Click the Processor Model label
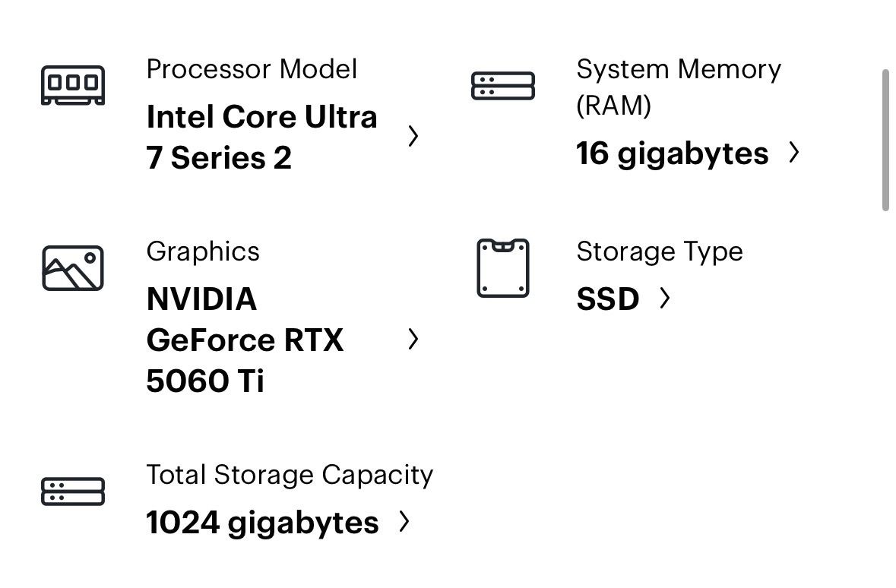This screenshot has width=896, height=588. coord(252,69)
